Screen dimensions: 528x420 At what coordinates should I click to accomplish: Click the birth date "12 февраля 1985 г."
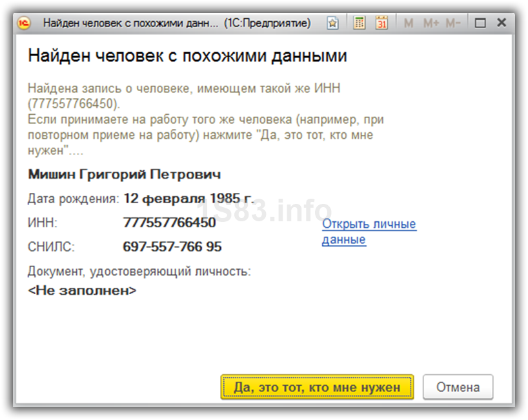pos(188,197)
